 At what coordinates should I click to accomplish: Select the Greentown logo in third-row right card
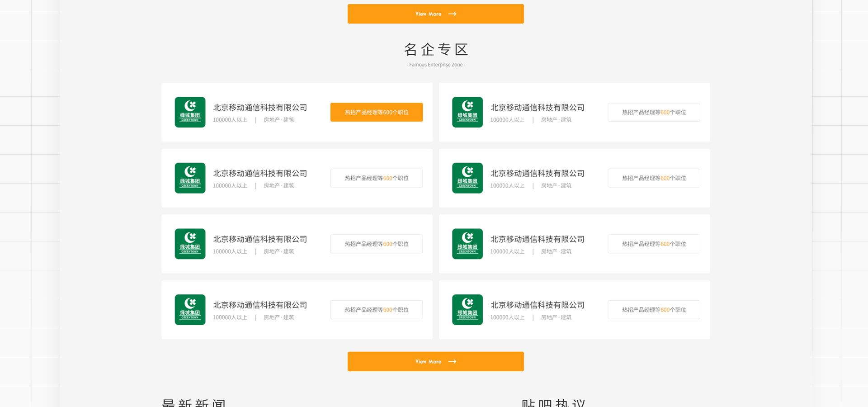[x=467, y=244]
